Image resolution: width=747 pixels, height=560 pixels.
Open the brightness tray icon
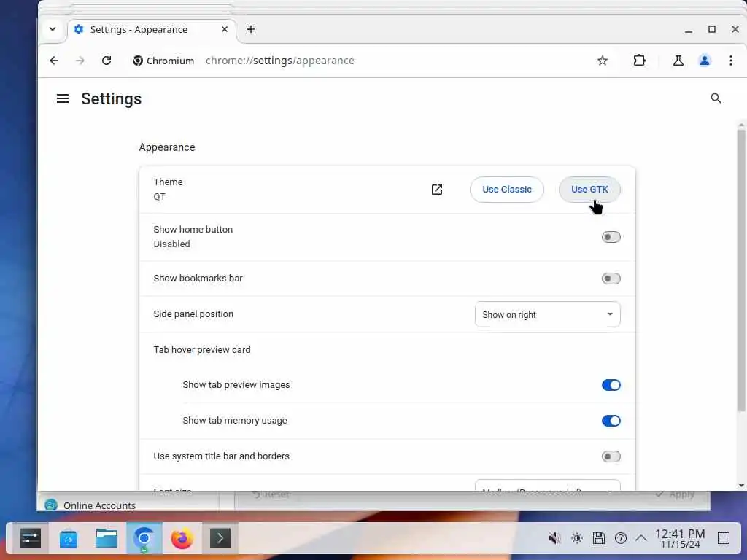tap(576, 539)
